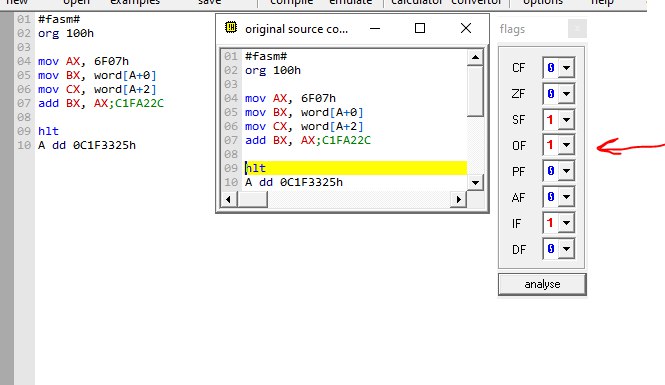Open the emulate toolbar item
This screenshot has height=385, width=665.
coord(351,2)
